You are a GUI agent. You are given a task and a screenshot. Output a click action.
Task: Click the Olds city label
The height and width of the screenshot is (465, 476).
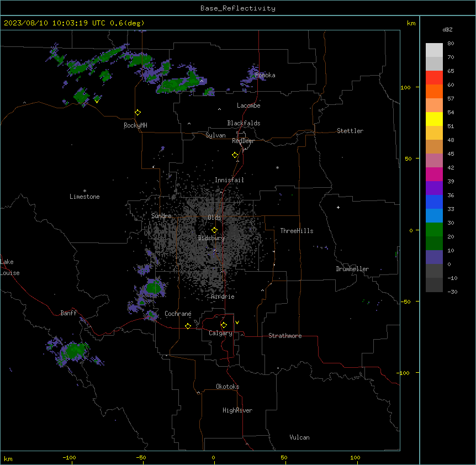214,218
